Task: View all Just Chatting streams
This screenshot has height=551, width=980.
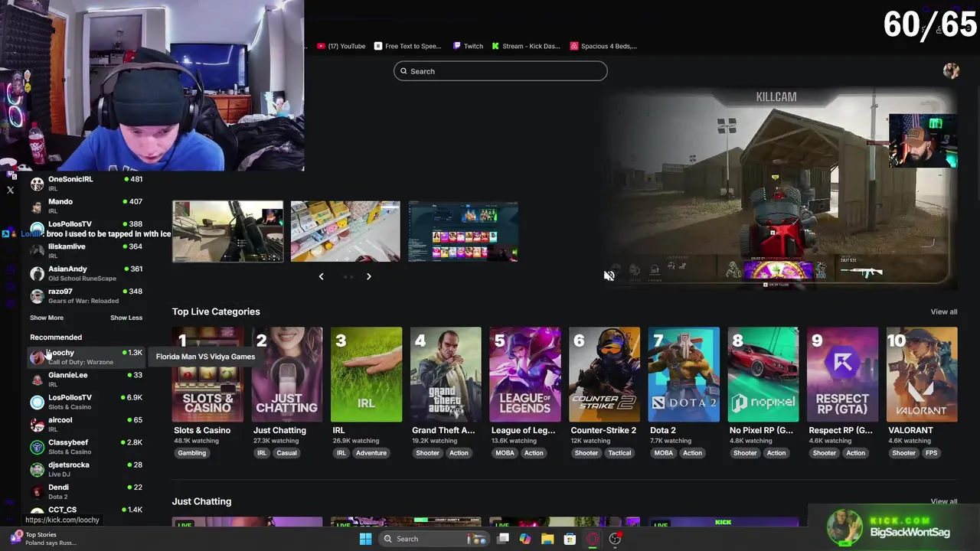Action: pyautogui.click(x=943, y=501)
